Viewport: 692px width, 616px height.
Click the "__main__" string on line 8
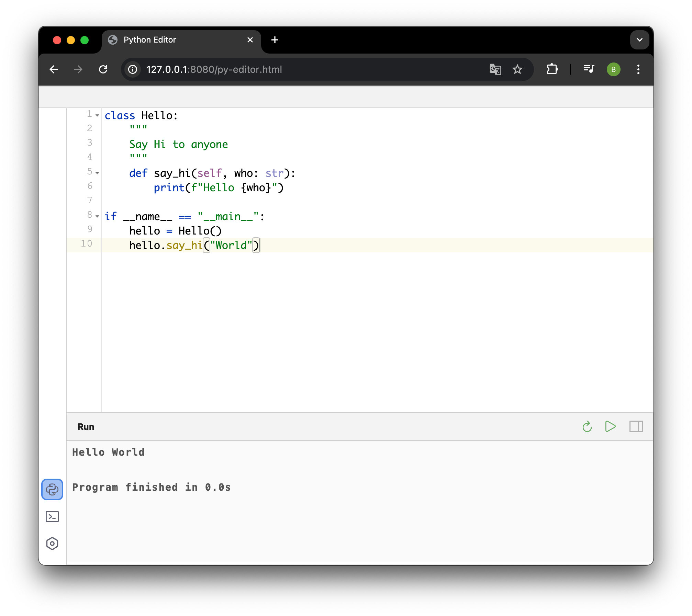click(228, 217)
